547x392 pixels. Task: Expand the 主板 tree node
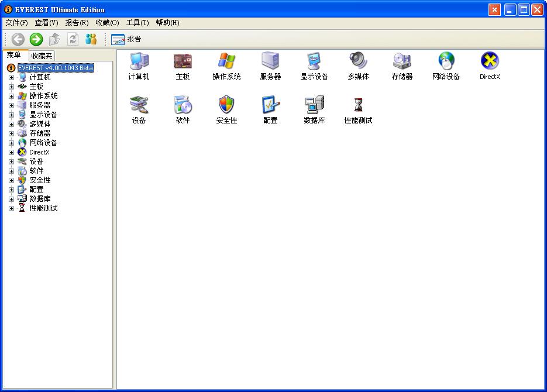pos(11,87)
